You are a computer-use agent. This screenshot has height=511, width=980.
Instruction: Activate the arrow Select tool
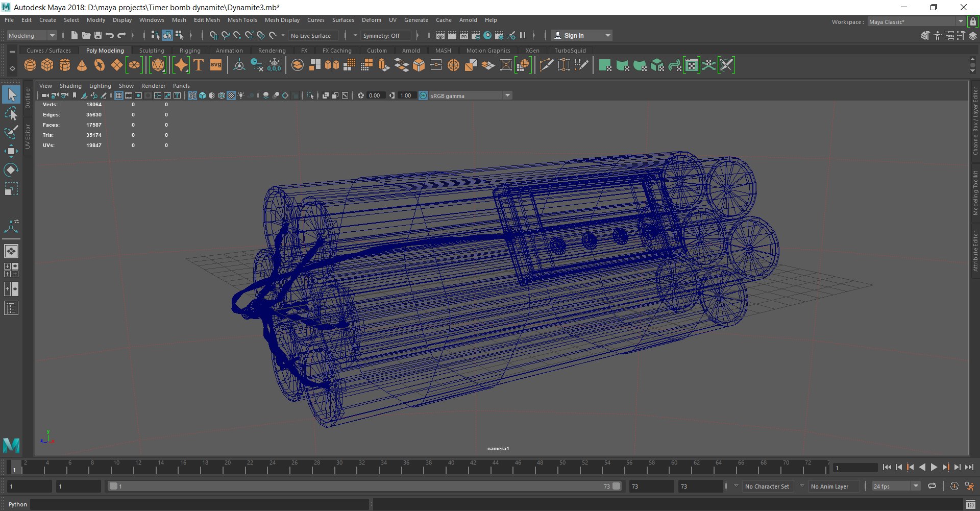[x=11, y=94]
